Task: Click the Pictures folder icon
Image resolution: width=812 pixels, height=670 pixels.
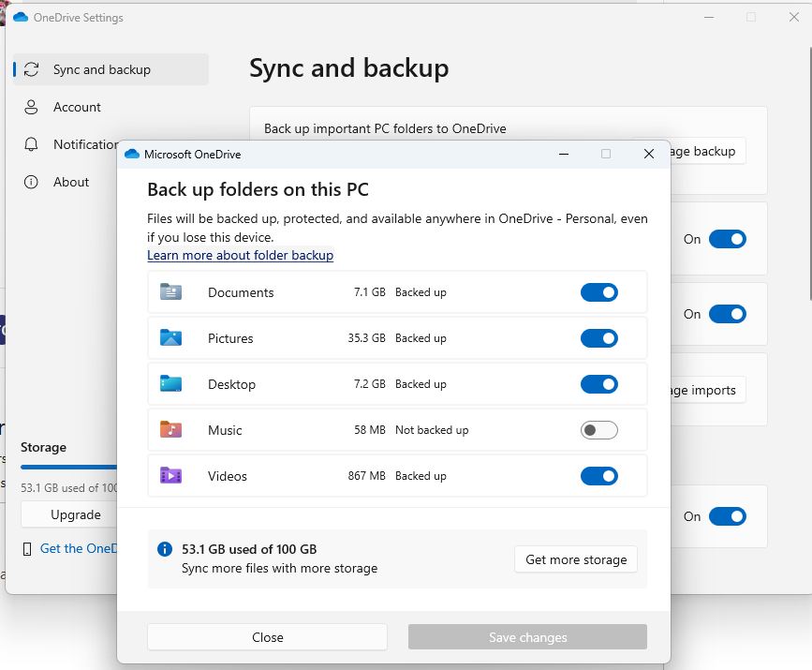Action: tap(172, 338)
